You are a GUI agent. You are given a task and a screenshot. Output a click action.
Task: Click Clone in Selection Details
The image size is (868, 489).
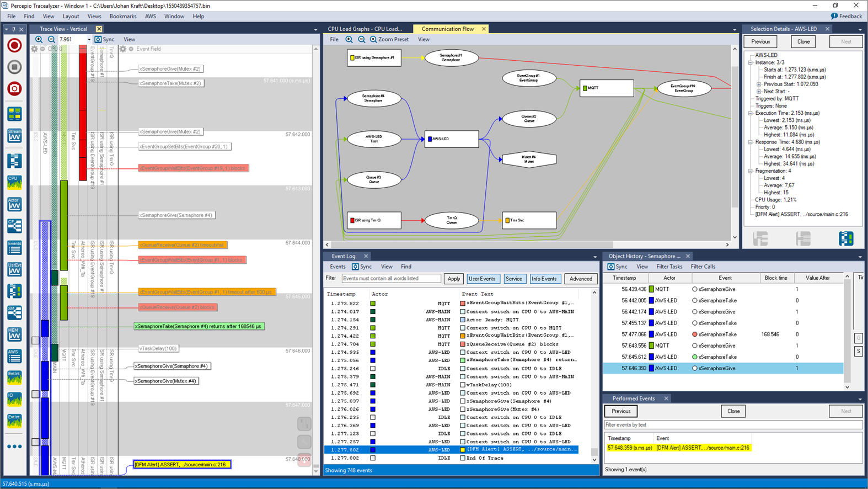(x=803, y=41)
